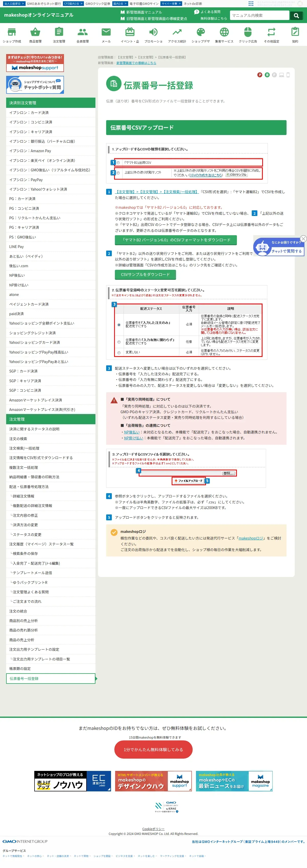Click チャットで質問する chat widget

(x=279, y=247)
